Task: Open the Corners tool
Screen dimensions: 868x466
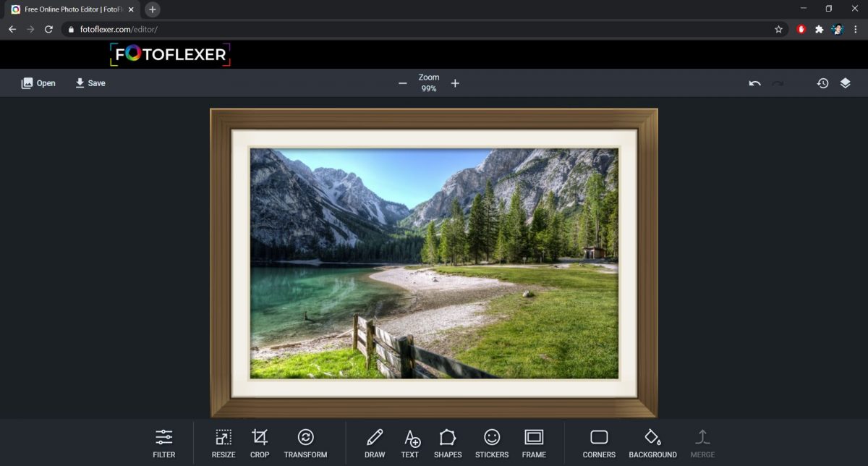Action: pyautogui.click(x=599, y=442)
